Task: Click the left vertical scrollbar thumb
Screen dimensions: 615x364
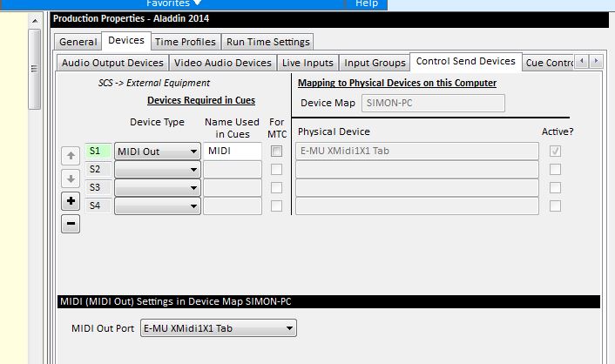Action: pyautogui.click(x=34, y=70)
